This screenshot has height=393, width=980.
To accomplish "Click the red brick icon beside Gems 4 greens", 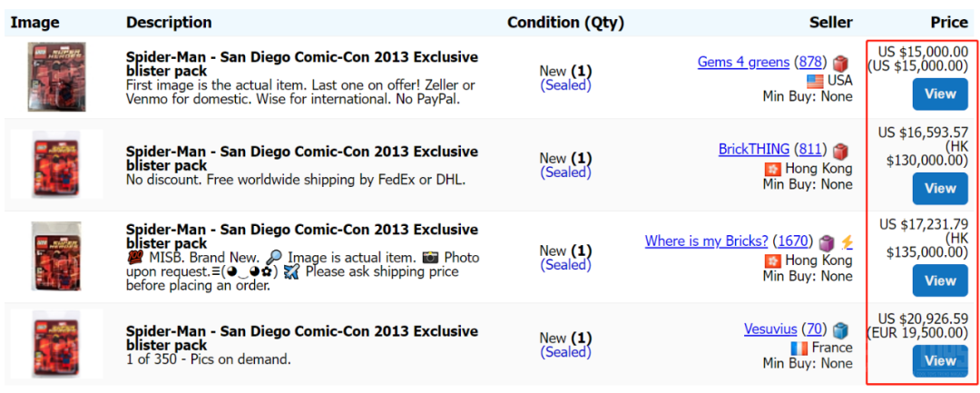I will 841,64.
